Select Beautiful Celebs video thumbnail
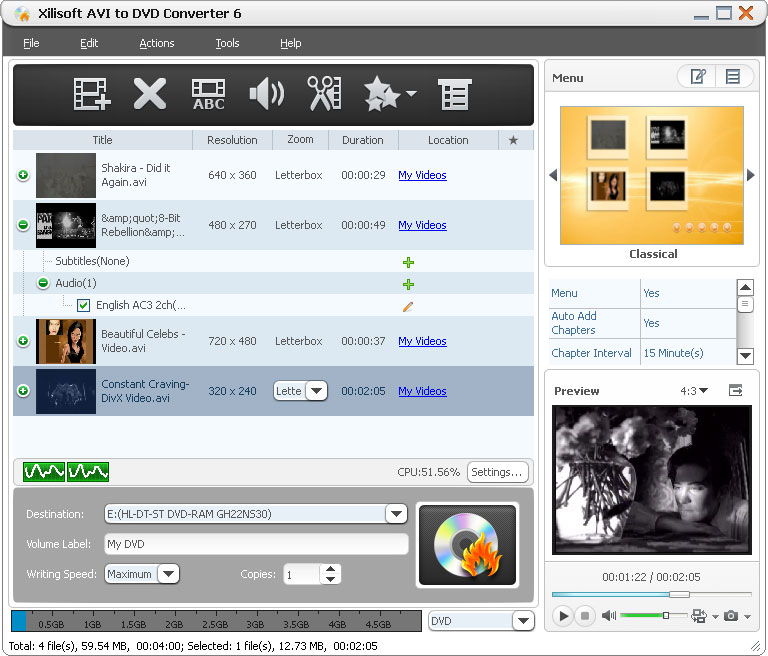 click(66, 341)
